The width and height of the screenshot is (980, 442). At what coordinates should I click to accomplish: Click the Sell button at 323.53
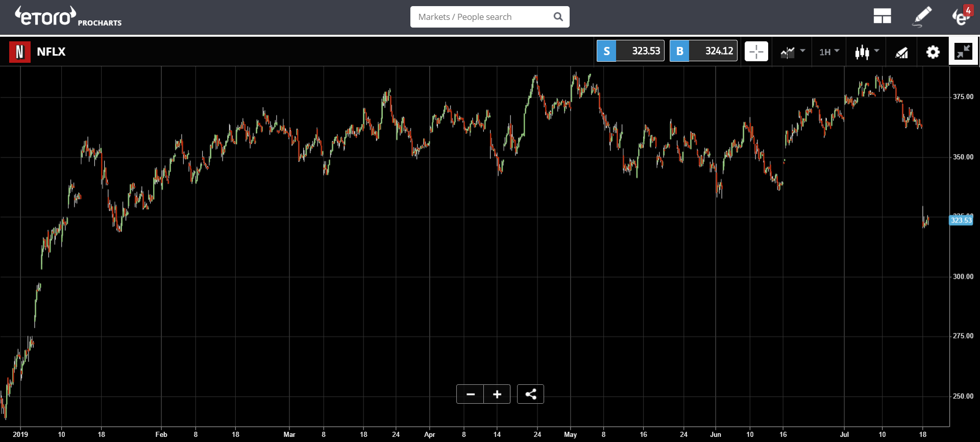click(630, 51)
